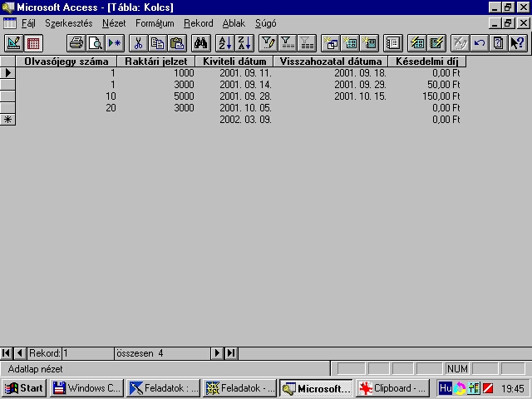532x399 pixels.
Task: Click the Raktári jelzet cell 5000
Action: (156, 96)
